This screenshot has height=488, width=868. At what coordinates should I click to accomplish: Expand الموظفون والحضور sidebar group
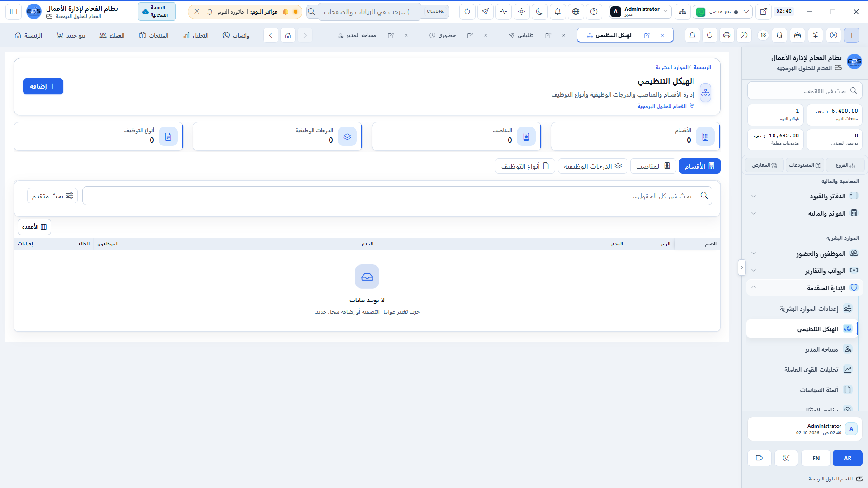[805, 253]
